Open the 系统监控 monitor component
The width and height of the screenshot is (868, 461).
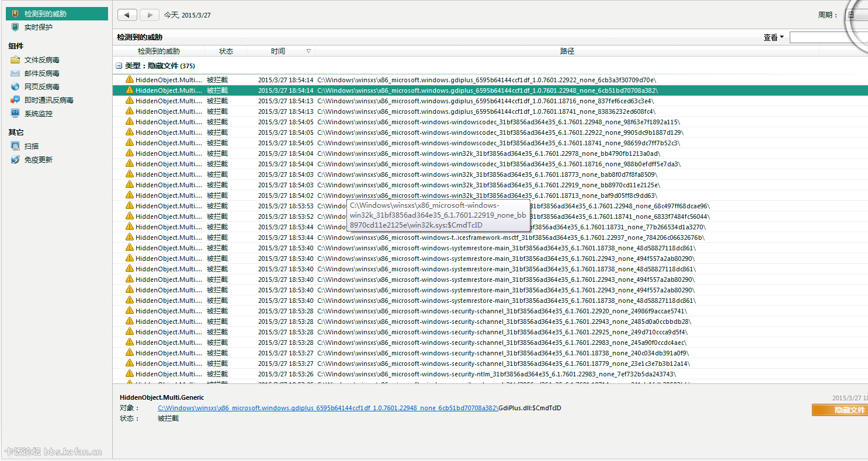[38, 114]
